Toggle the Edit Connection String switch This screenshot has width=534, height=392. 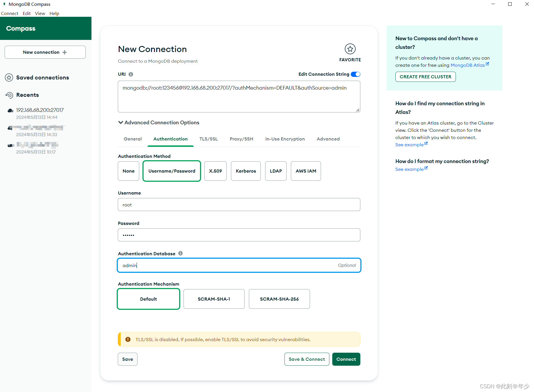(355, 74)
